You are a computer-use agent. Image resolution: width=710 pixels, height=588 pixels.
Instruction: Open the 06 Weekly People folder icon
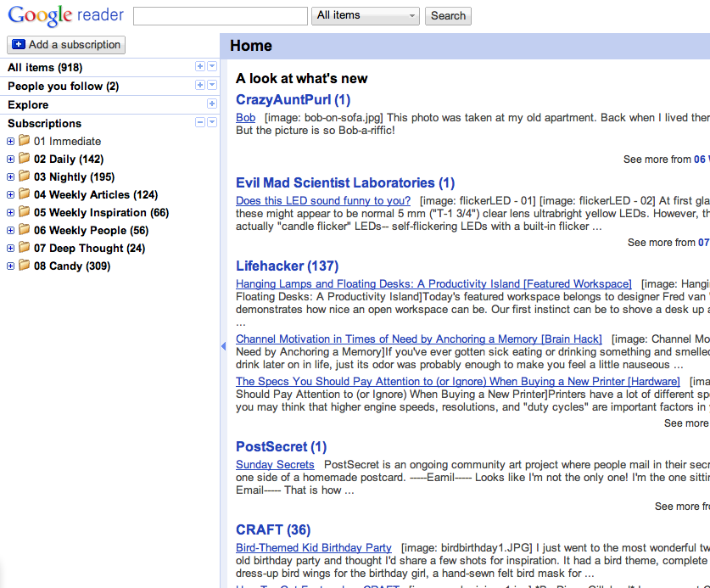(x=25, y=229)
